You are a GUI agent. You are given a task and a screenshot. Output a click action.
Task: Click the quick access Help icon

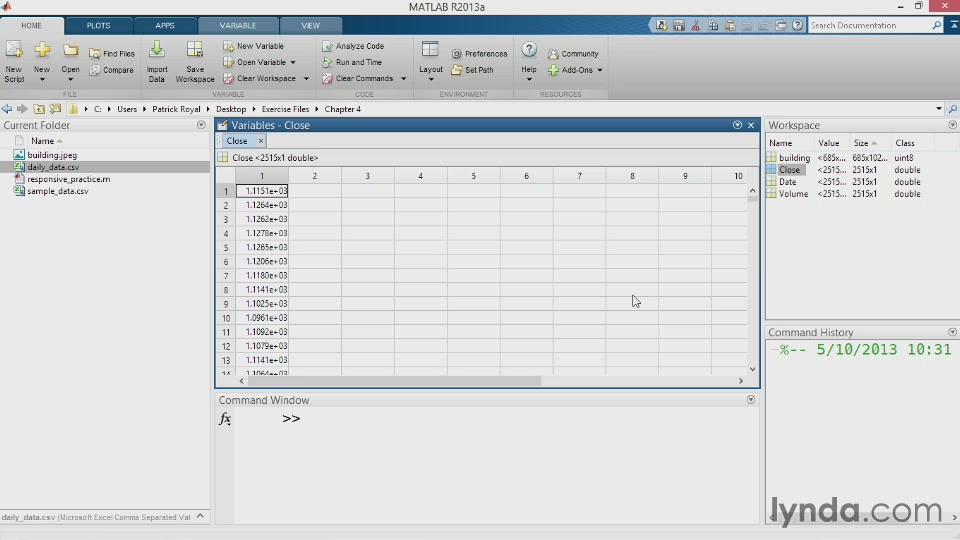click(797, 25)
